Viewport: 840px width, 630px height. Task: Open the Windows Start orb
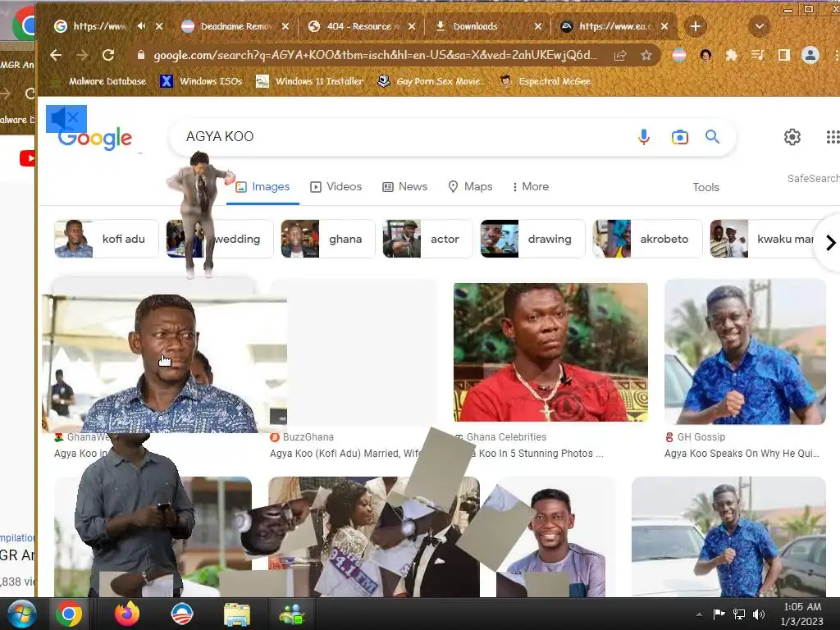(22, 614)
